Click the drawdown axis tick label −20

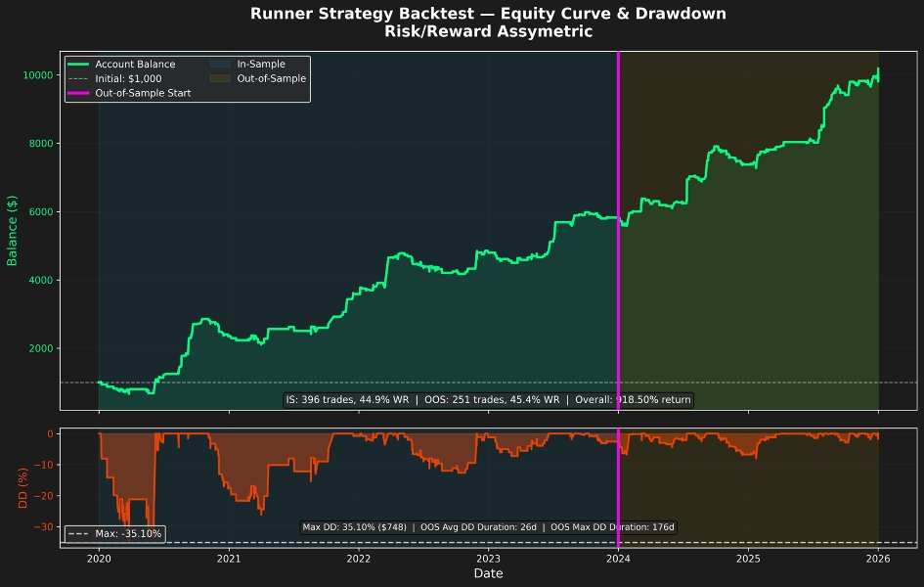pyautogui.click(x=43, y=496)
